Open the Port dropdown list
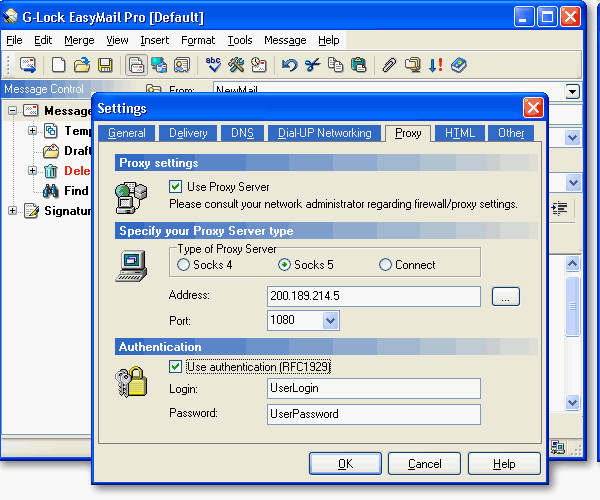 331,321
